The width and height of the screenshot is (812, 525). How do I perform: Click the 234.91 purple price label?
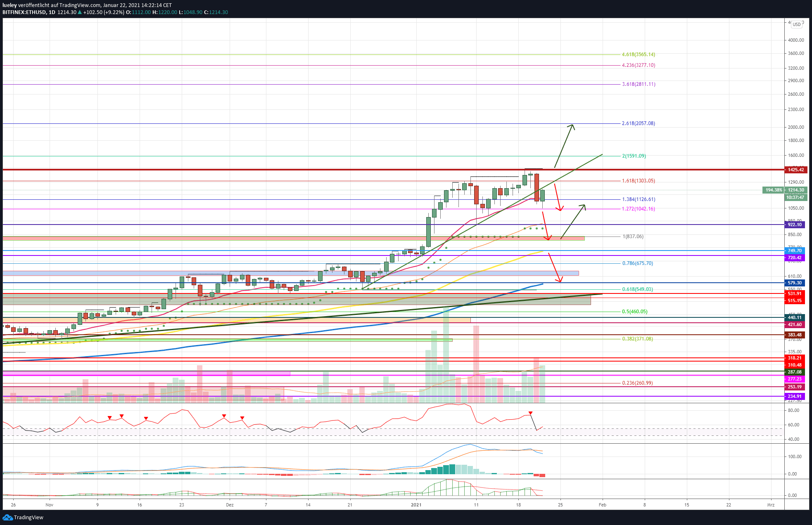[x=795, y=396]
